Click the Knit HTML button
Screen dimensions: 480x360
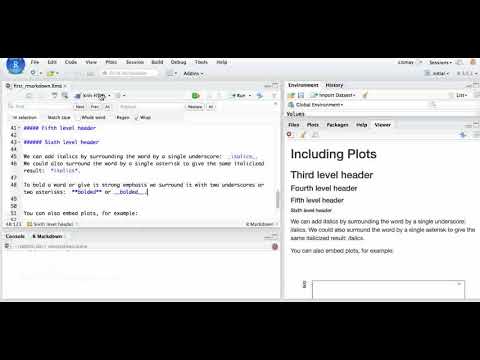90,96
